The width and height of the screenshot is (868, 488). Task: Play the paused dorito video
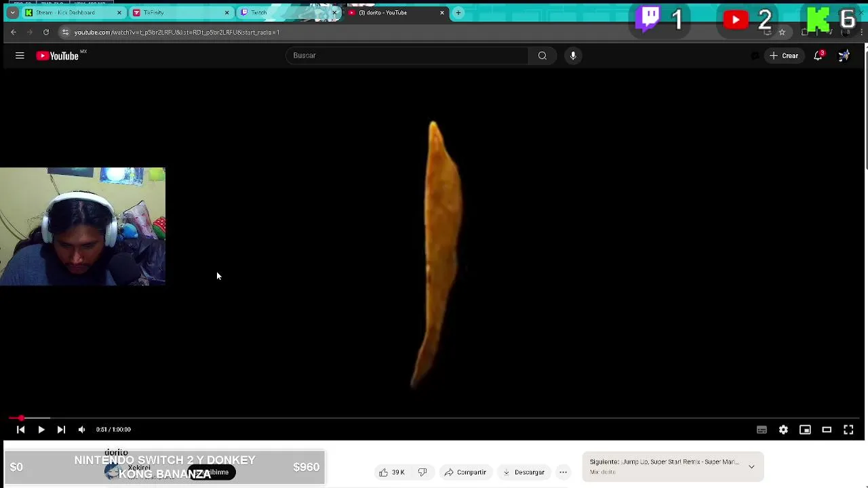(41, 430)
